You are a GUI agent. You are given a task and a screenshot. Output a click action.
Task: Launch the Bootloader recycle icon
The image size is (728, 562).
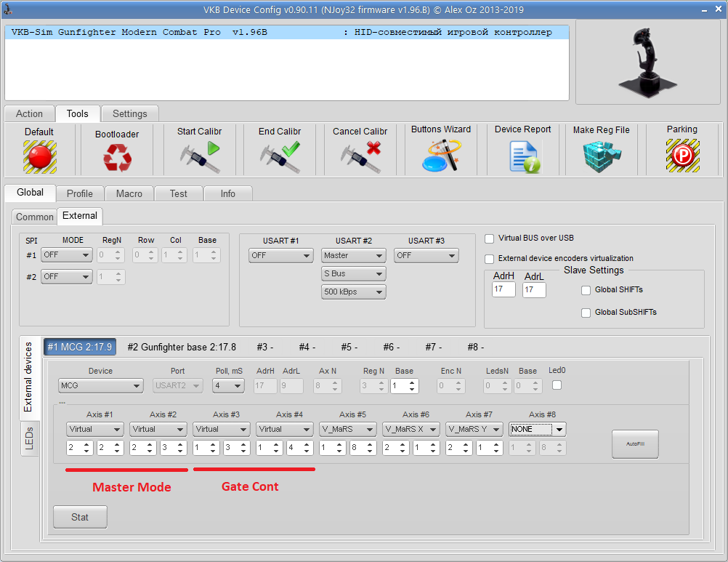[x=117, y=157]
